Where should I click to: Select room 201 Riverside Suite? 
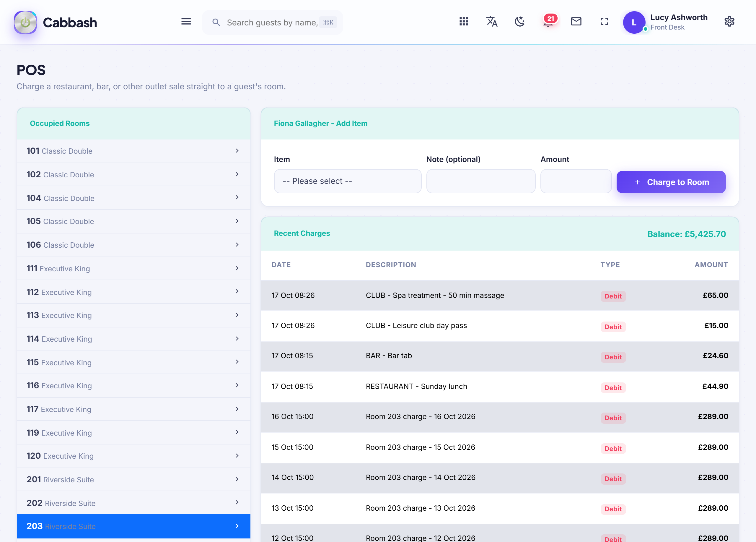coord(134,479)
